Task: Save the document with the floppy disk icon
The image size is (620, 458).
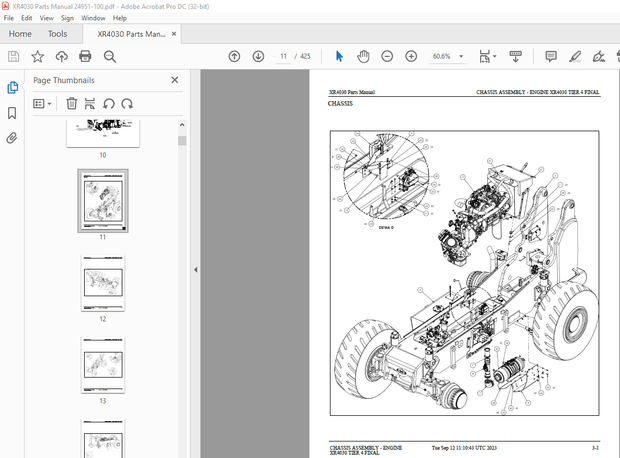Action: pyautogui.click(x=13, y=57)
